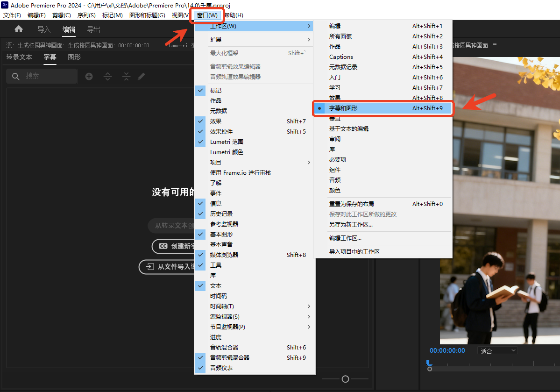Choose 重置为保存的布局 in the workspace submenu
This screenshot has height=392, width=560.
tap(351, 204)
